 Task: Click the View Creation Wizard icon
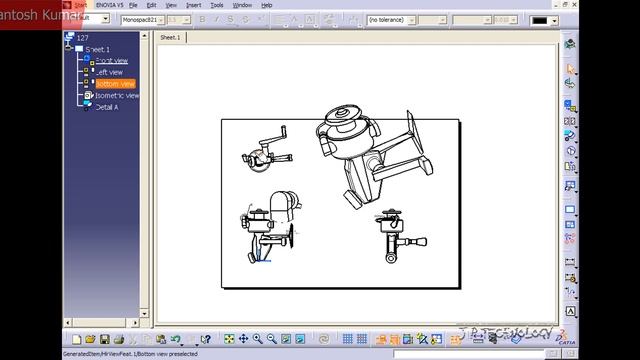coord(570,186)
